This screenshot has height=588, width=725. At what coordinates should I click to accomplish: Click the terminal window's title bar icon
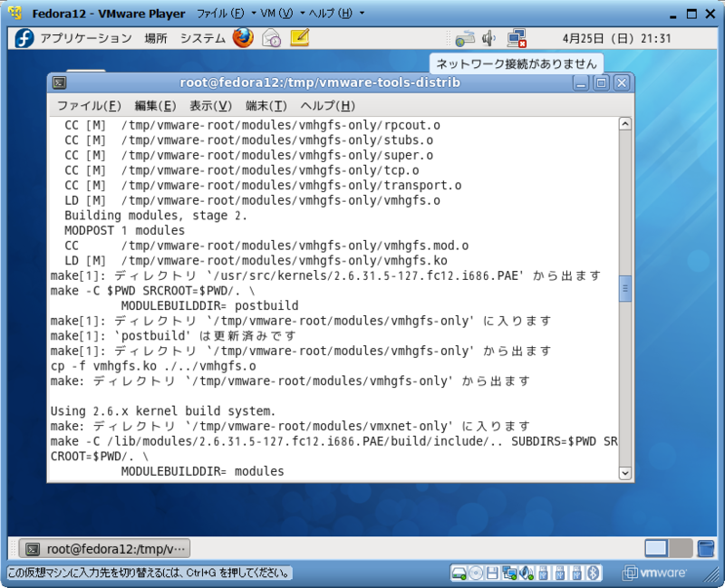[59, 82]
